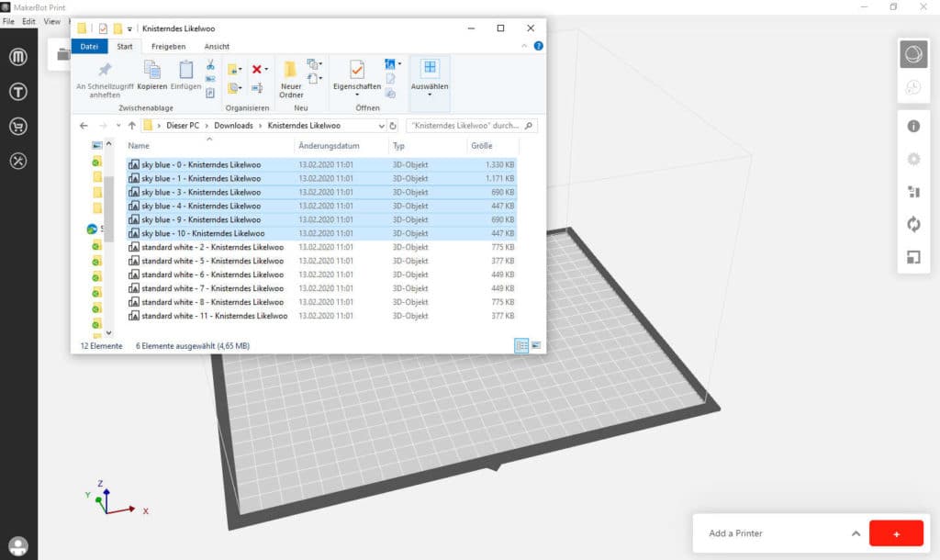Select the scale model icon
Image resolution: width=940 pixels, height=560 pixels.
tap(913, 257)
